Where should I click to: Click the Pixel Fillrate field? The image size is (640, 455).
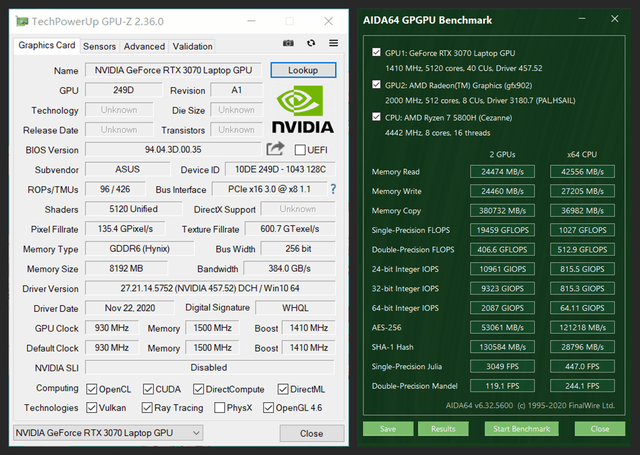pyautogui.click(x=125, y=229)
